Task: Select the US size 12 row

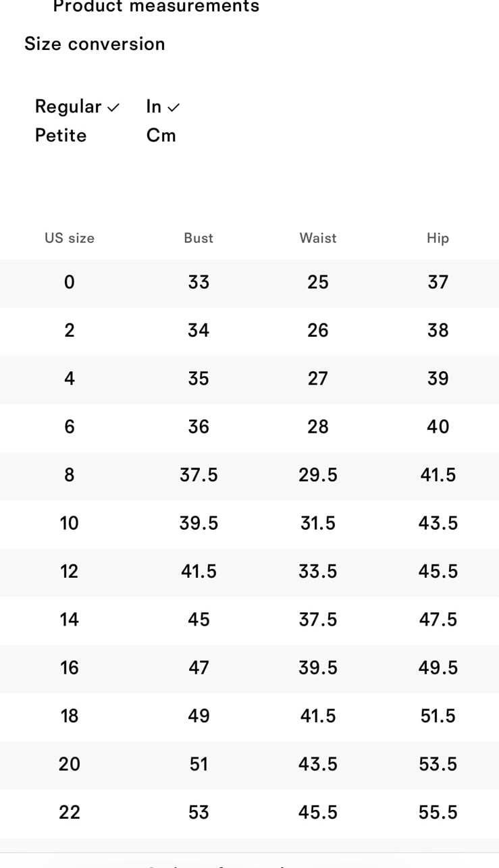Action: tap(249, 572)
